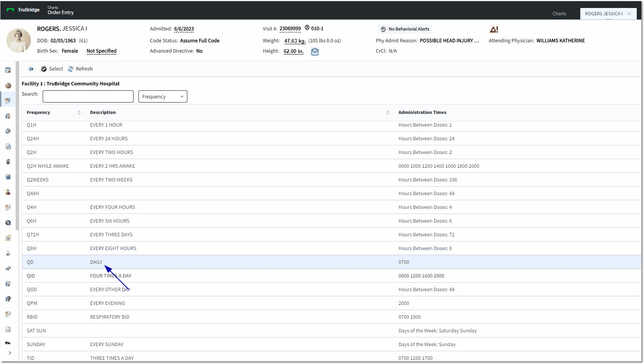Click the blue back arrow icon
644x364 pixels.
coord(31,69)
